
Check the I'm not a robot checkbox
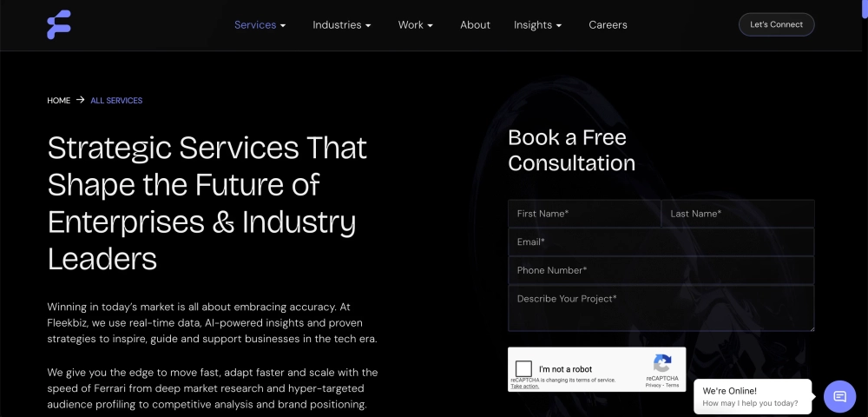tap(523, 369)
